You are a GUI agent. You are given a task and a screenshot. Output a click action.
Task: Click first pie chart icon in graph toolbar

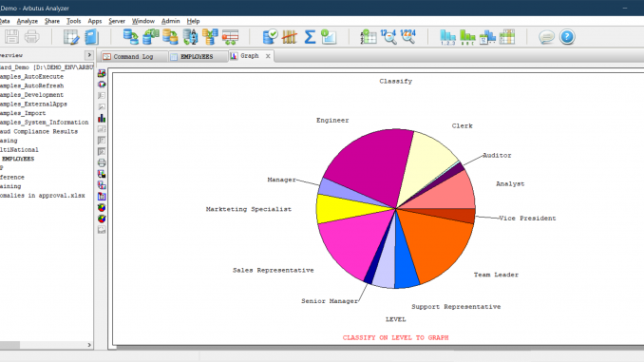(x=102, y=207)
